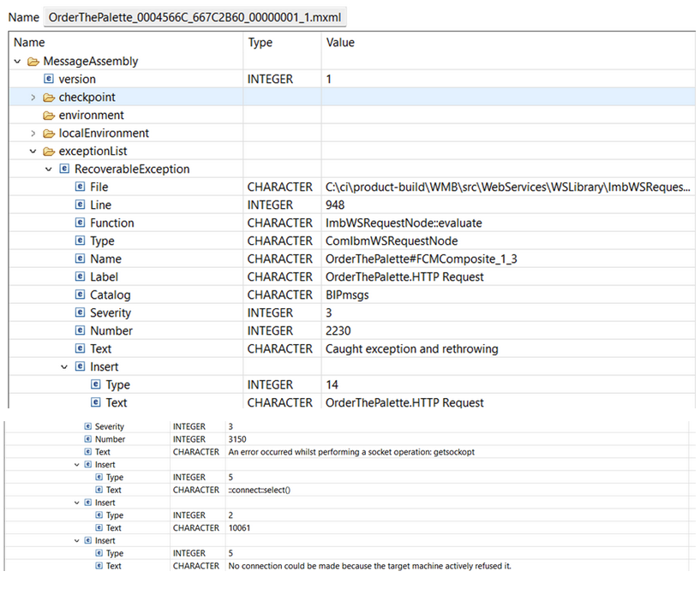Collapse the RecoverableException node
This screenshot has height=589, width=700.
(x=49, y=170)
